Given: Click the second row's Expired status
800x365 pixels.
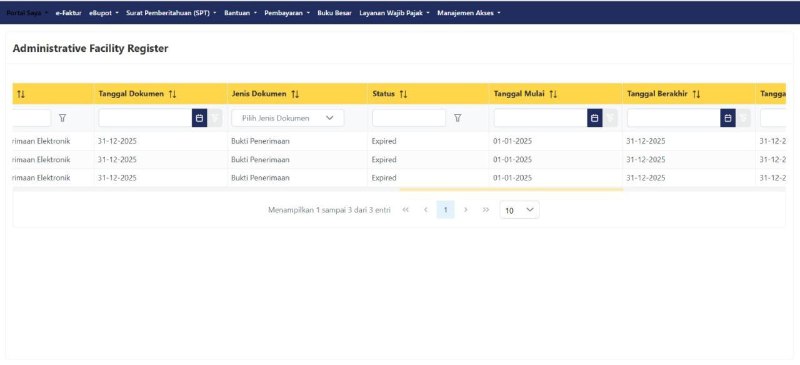Looking at the screenshot, I should 384,160.
